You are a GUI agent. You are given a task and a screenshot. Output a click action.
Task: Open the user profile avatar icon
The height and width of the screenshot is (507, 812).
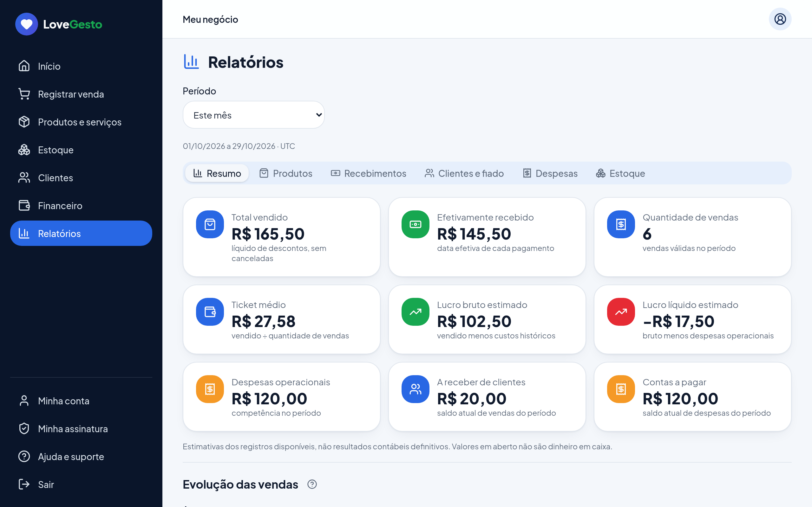tap(780, 19)
